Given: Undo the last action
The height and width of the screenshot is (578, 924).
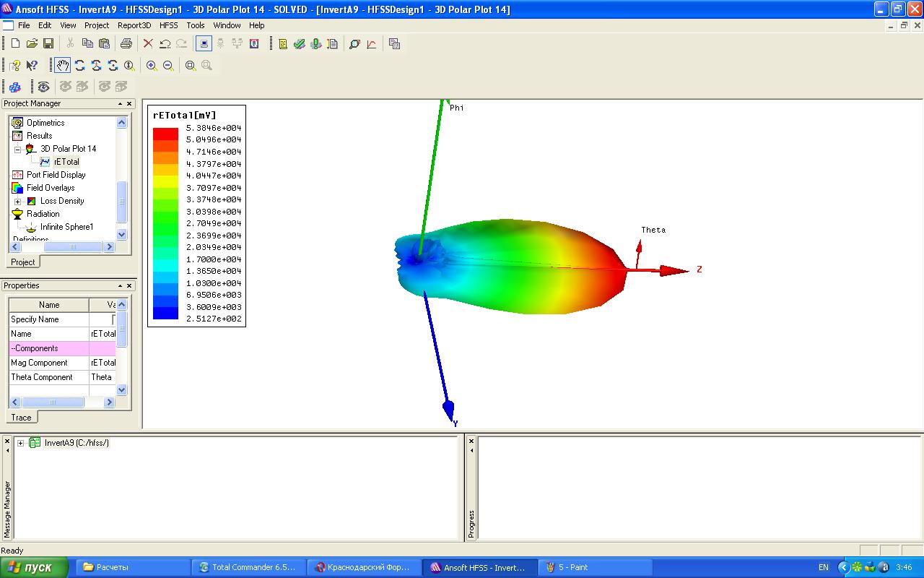Looking at the screenshot, I should [x=165, y=44].
